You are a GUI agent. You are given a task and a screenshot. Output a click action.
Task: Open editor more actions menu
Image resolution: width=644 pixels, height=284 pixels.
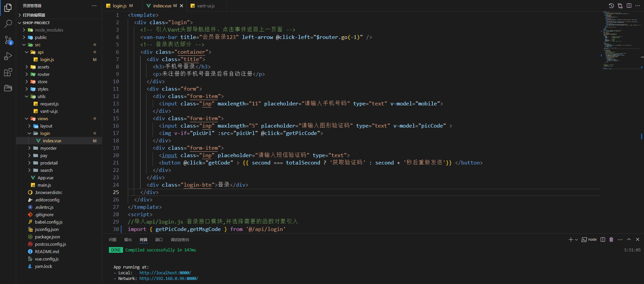click(x=638, y=6)
